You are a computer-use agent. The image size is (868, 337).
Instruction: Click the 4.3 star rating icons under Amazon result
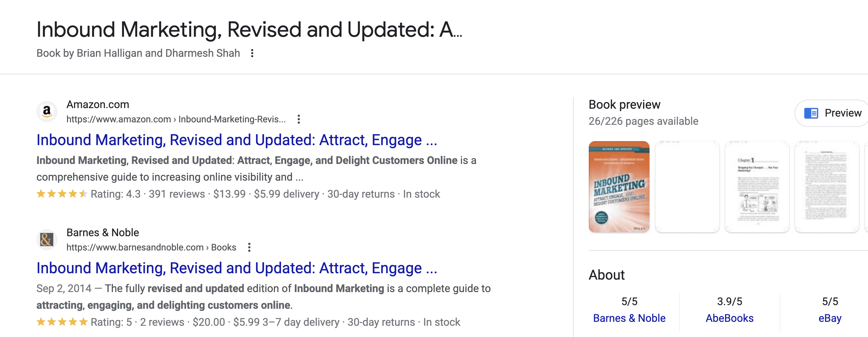pyautogui.click(x=62, y=194)
